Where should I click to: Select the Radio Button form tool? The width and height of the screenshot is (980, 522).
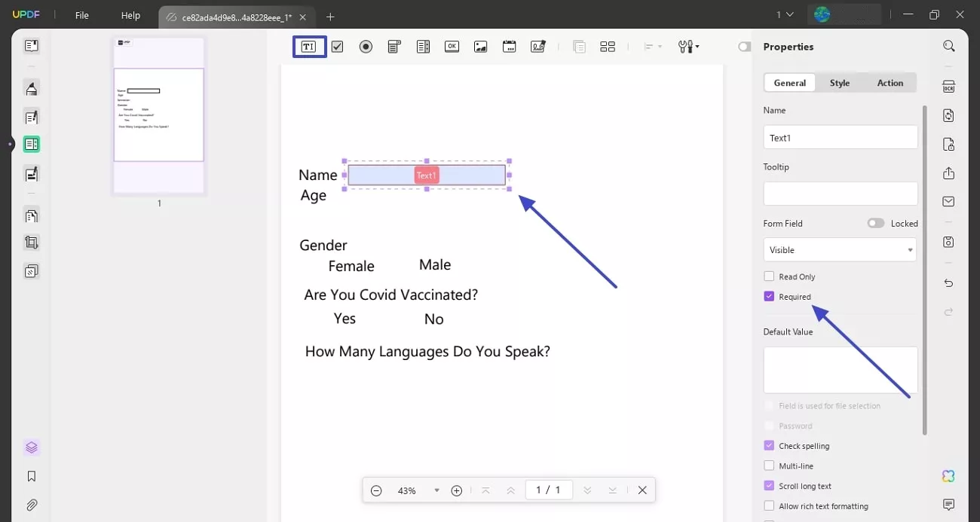366,47
